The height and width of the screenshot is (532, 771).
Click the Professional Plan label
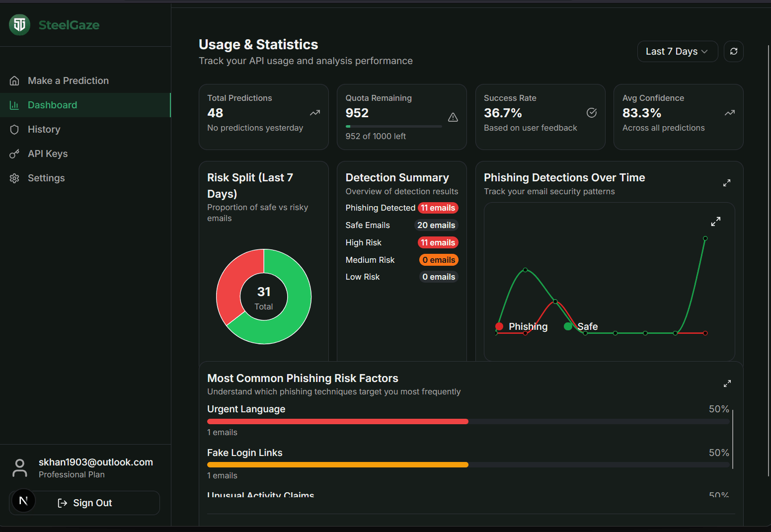point(72,474)
